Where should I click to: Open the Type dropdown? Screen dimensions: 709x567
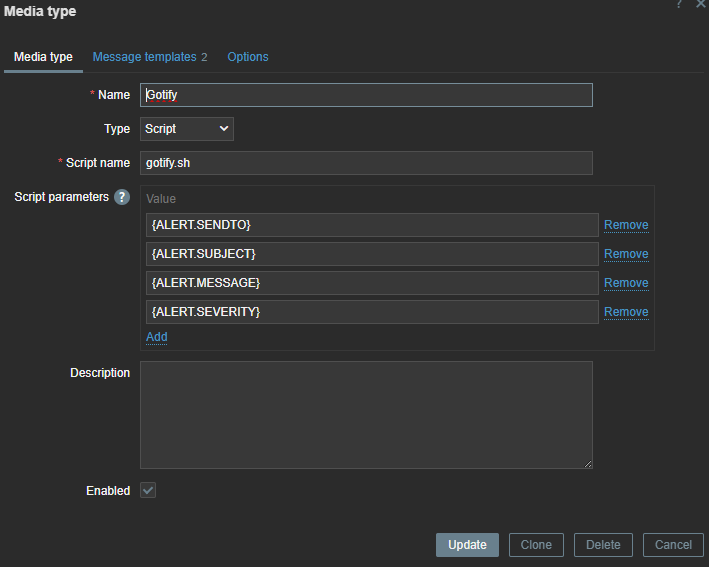coord(187,129)
